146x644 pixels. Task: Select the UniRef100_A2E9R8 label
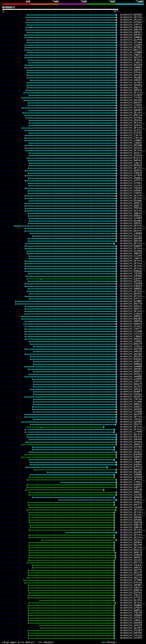(131, 422)
